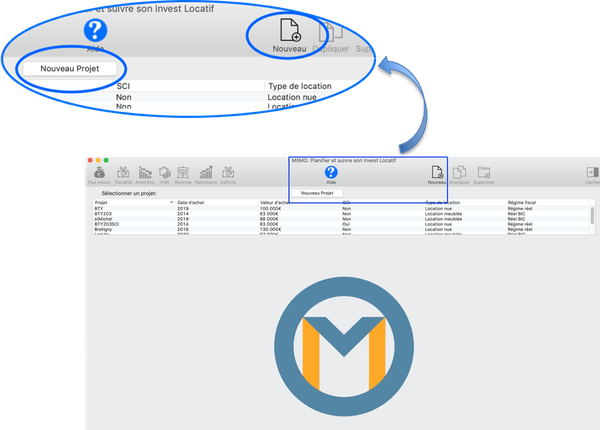Click the Oui SCI cell

346,224
